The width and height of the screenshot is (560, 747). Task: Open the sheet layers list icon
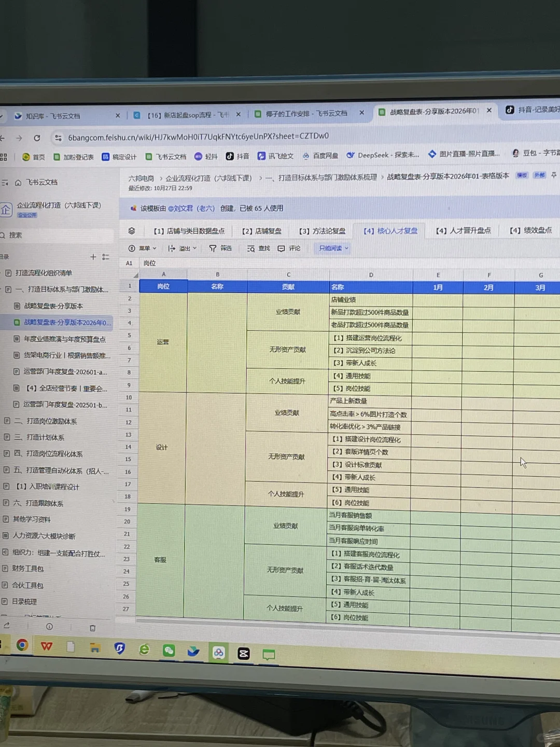click(132, 231)
